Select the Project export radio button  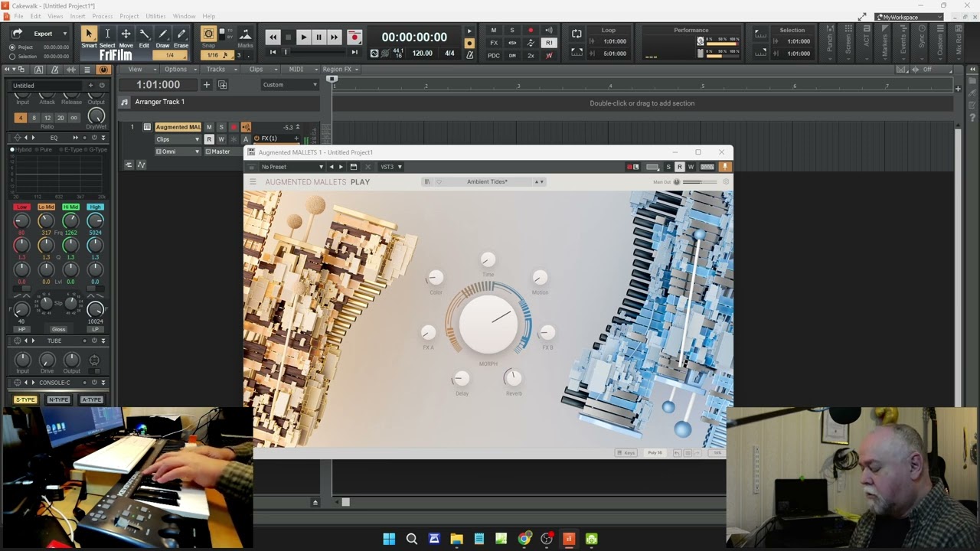coord(12,47)
